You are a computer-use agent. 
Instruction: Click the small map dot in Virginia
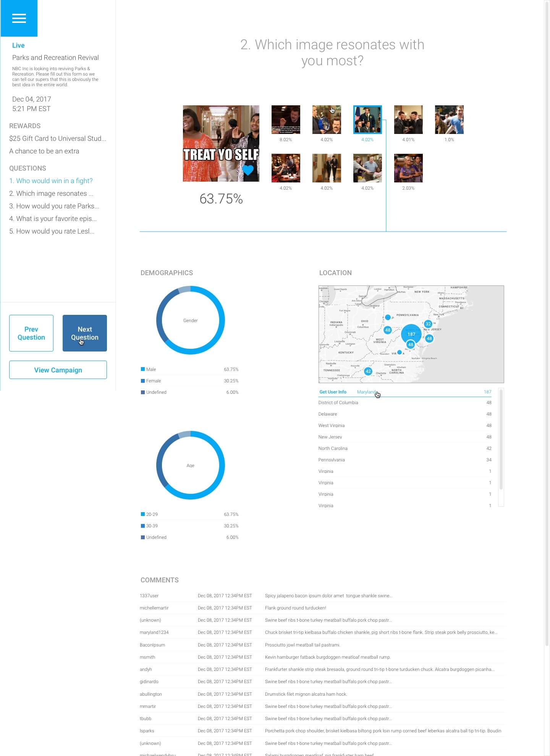(400, 352)
